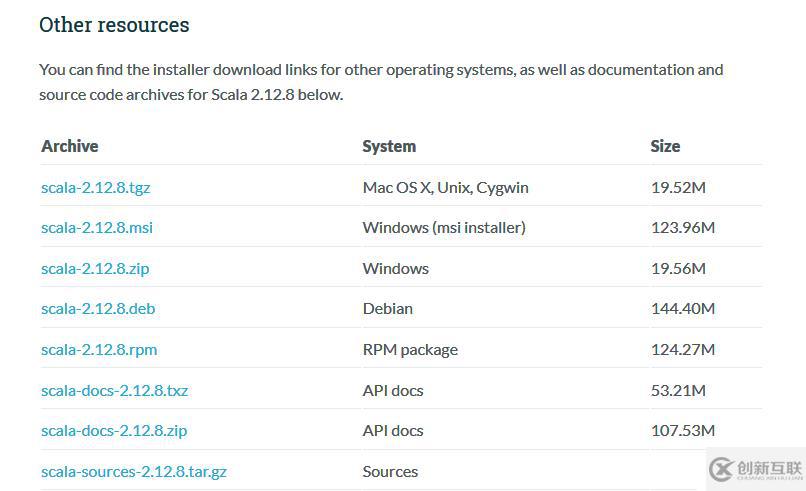Open the scala-docs-2.12.8.txz link
This screenshot has height=491, width=806.
[114, 390]
